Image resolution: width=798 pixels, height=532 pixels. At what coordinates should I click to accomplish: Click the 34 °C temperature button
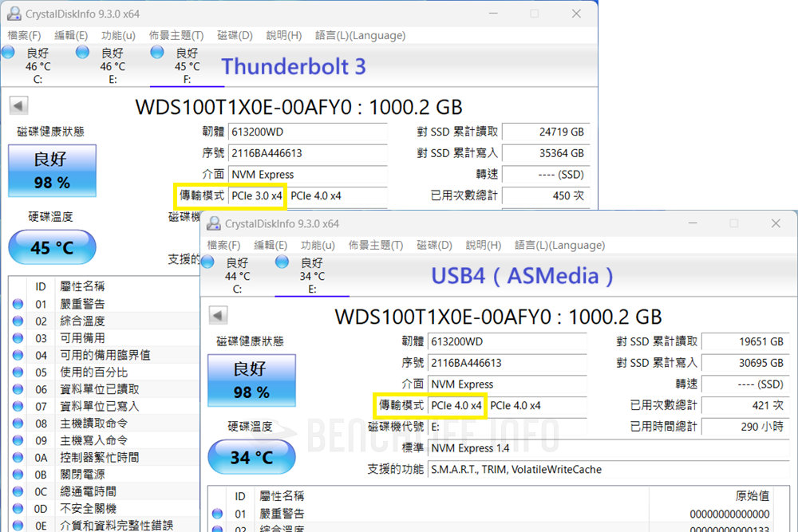251,458
